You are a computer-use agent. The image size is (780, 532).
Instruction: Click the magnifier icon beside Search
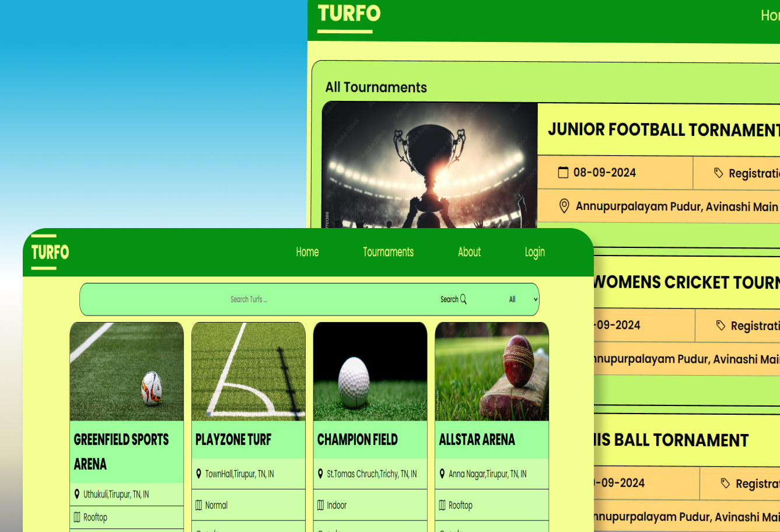[463, 299]
